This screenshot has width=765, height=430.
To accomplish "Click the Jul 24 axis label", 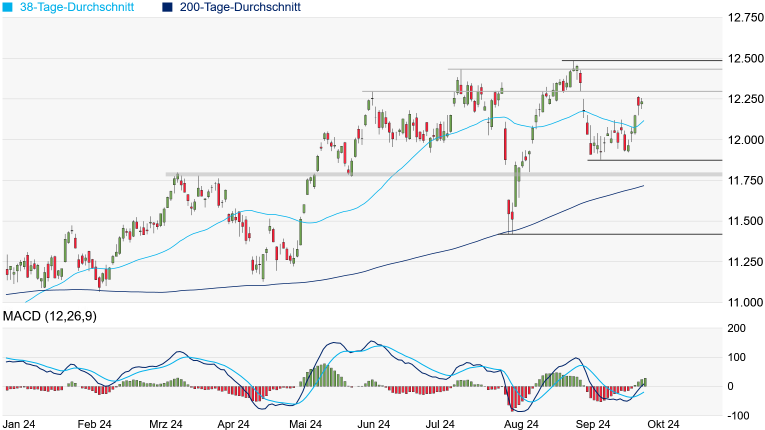I will point(447,424).
